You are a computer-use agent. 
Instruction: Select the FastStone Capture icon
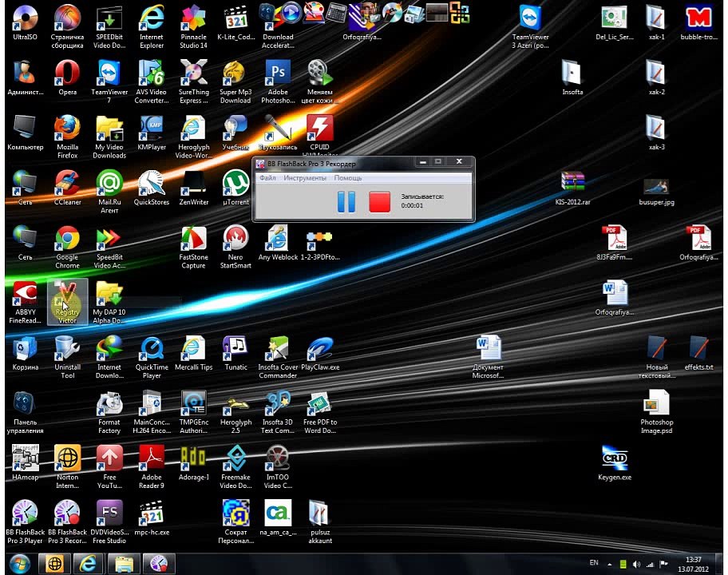(x=194, y=247)
